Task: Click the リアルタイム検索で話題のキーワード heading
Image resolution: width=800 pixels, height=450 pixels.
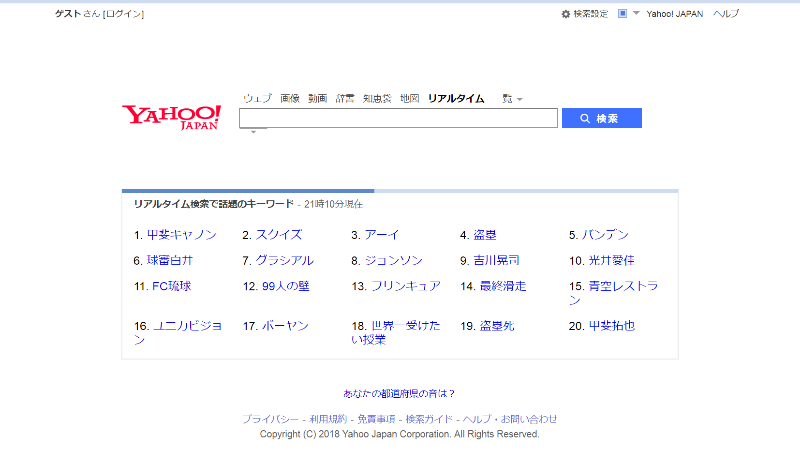Action: tap(214, 204)
